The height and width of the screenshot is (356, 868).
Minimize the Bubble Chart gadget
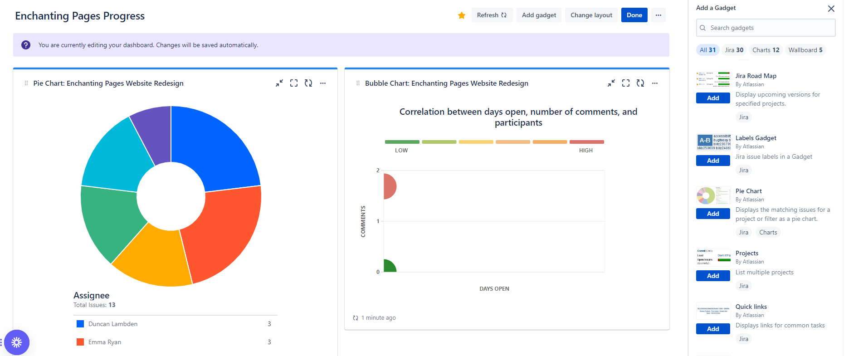[x=611, y=83]
